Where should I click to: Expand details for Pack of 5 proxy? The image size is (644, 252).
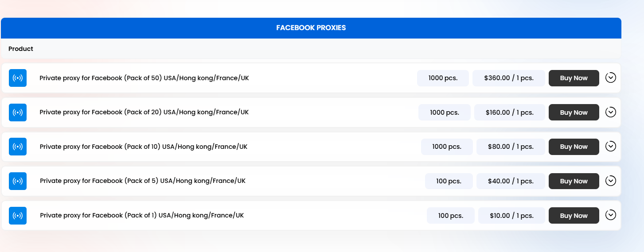pyautogui.click(x=611, y=181)
